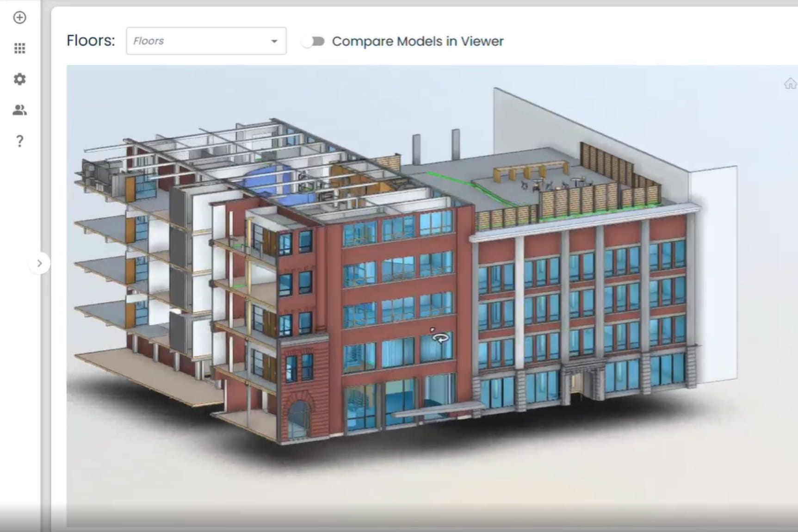Click the help question mark icon
Viewport: 798px width, 532px height.
19,141
